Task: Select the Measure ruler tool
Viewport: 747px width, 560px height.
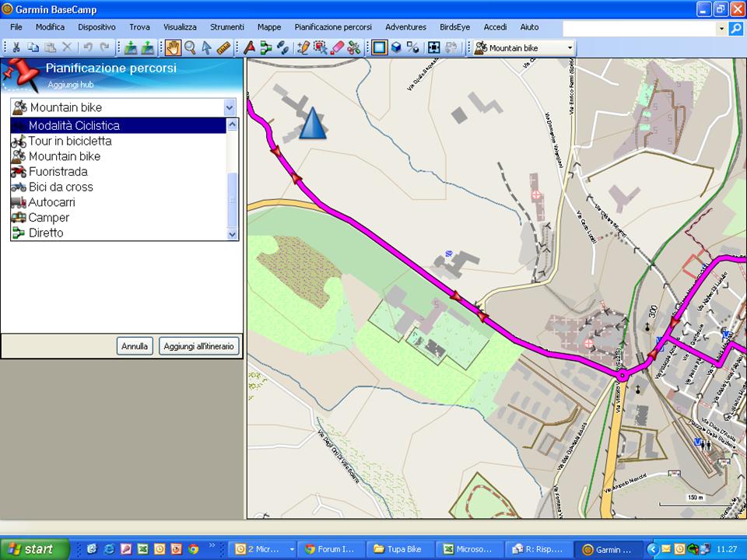Action: [223, 47]
